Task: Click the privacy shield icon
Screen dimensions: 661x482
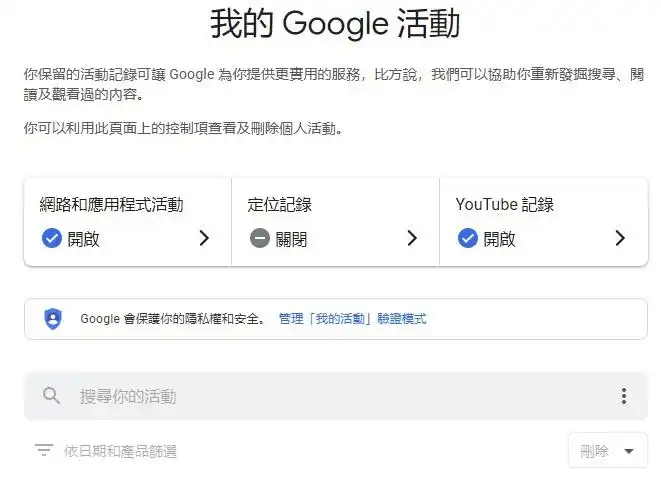Action: coord(53,319)
